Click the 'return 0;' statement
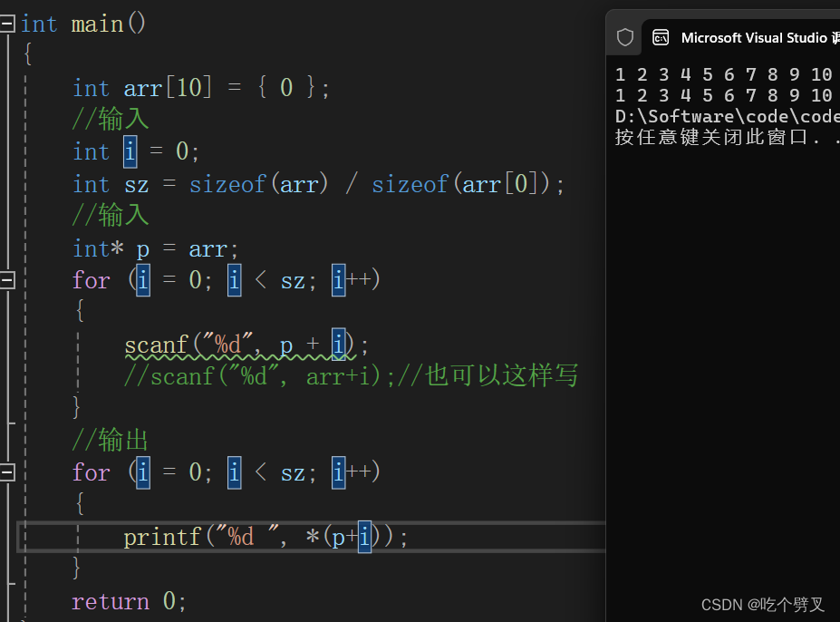 (129, 601)
